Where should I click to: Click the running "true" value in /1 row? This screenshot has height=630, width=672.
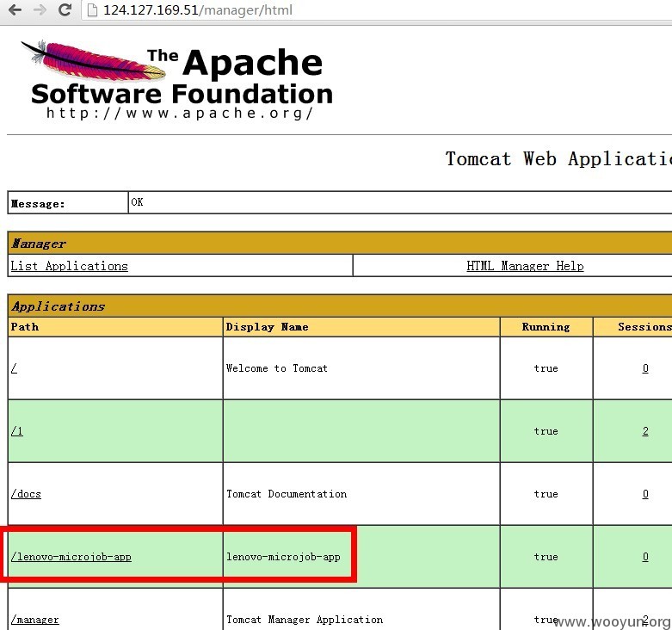[546, 431]
